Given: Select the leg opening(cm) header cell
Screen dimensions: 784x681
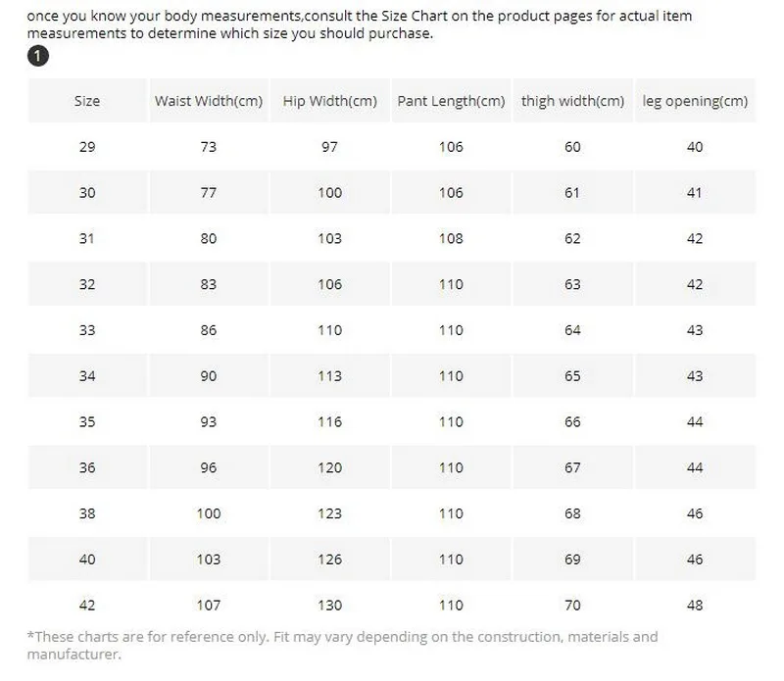Looking at the screenshot, I should 695,101.
